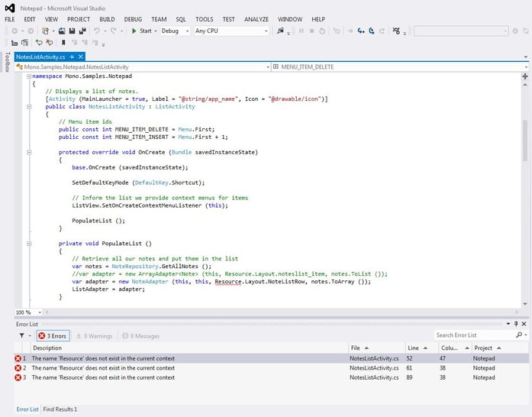
Task: Click the Stop Debugging square icon
Action: (311, 31)
